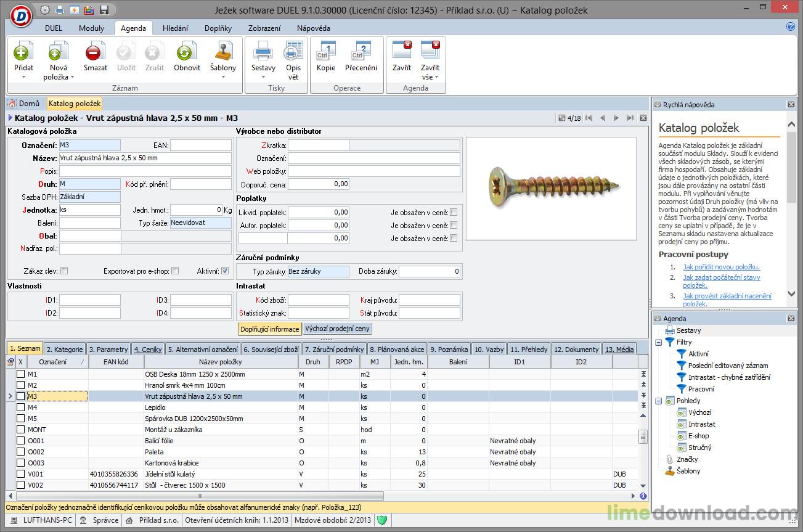Check the row checkbox for O002
This screenshot has height=532, width=803.
coord(21,452)
